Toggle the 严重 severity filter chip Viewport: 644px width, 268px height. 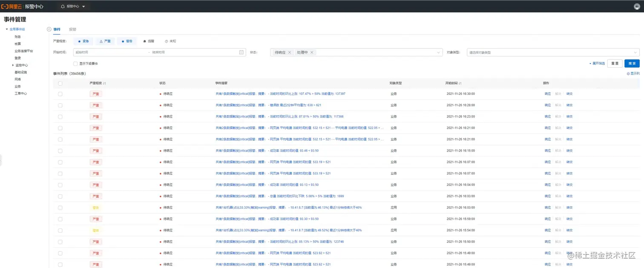(105, 41)
